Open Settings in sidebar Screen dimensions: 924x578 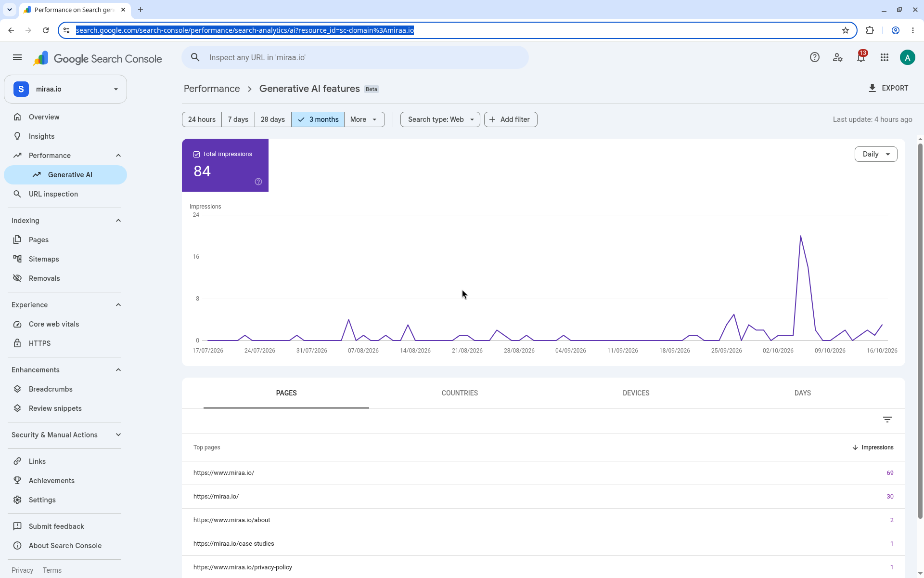coord(65,500)
